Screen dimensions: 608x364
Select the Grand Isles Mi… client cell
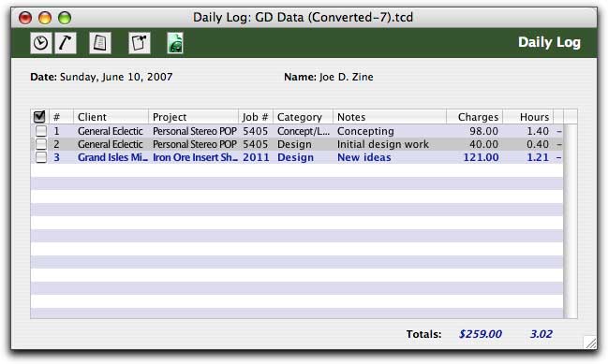coord(112,157)
